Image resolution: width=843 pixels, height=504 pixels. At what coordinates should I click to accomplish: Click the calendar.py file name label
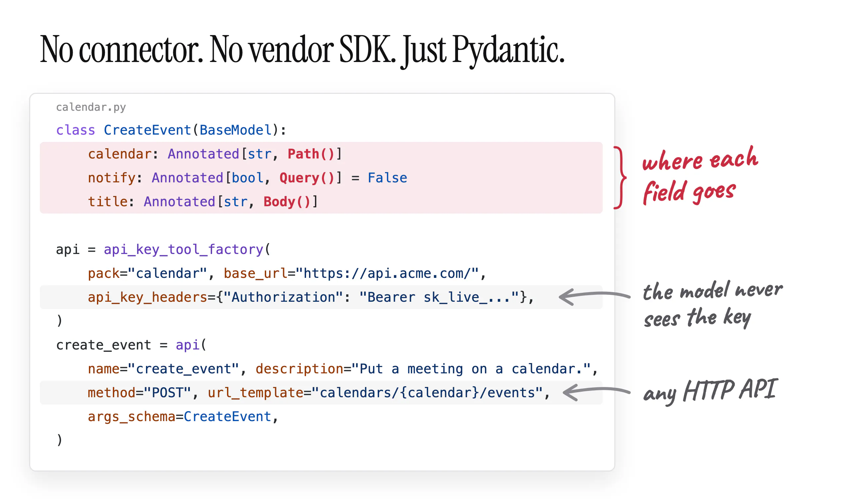pyautogui.click(x=91, y=107)
